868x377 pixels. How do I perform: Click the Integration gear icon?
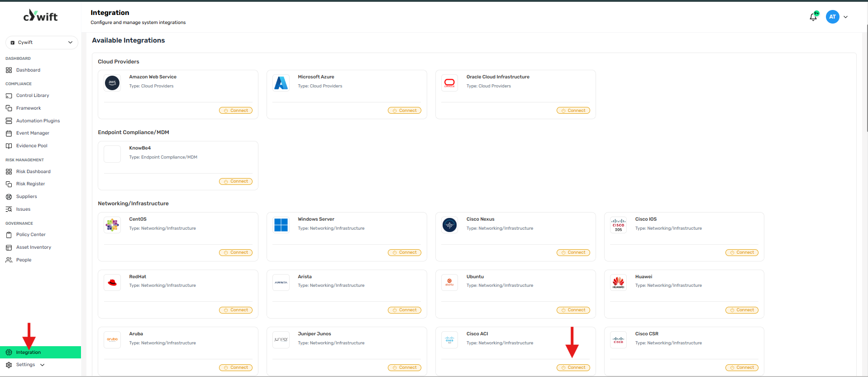(9, 352)
